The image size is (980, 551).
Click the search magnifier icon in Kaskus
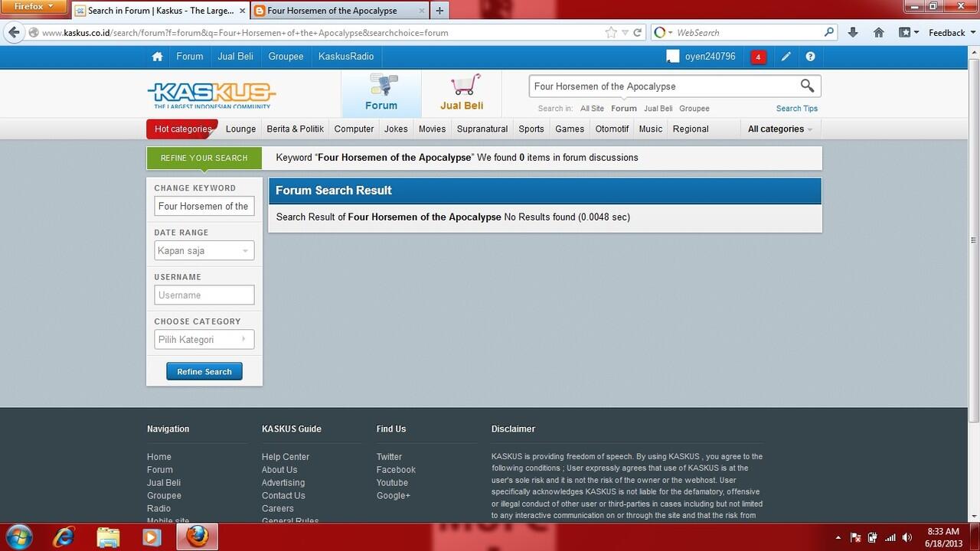(807, 86)
